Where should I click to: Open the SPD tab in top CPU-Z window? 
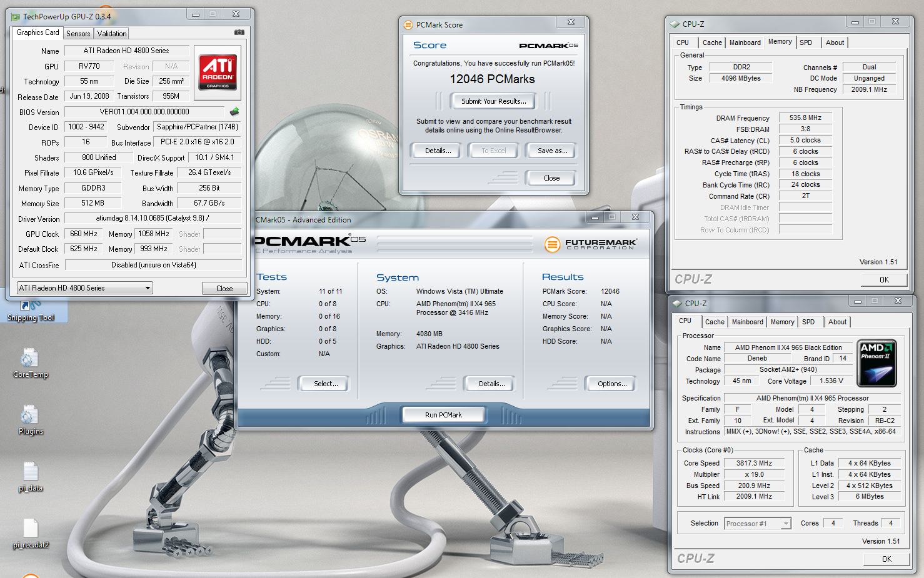click(806, 42)
